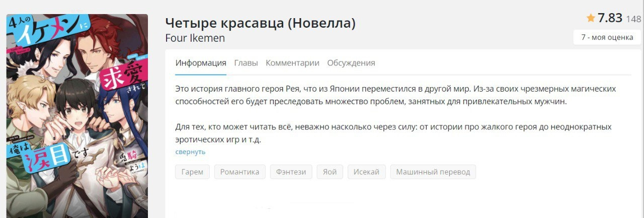Go to the Комментарии tab
Viewport: 644px width, 218px height.
point(292,63)
